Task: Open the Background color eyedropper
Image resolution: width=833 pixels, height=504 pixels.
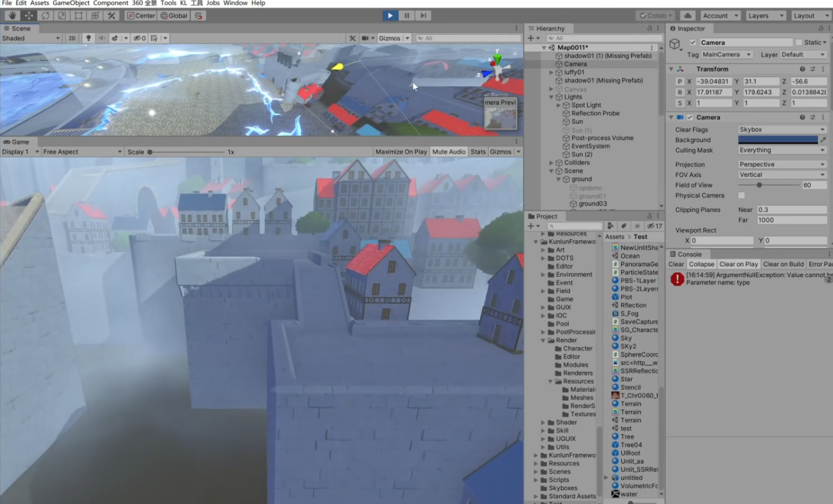Action: pyautogui.click(x=823, y=140)
